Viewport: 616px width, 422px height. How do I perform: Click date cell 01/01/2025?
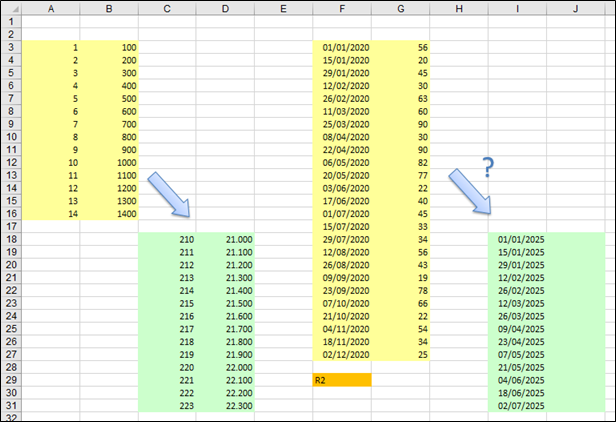(x=517, y=239)
